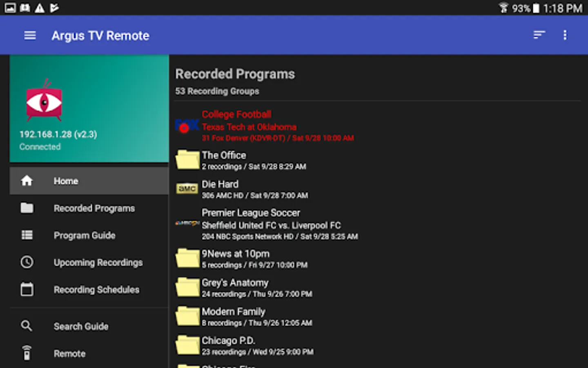Image resolution: width=588 pixels, height=368 pixels.
Task: Expand Chicago P.D. recording group
Action: point(378,346)
